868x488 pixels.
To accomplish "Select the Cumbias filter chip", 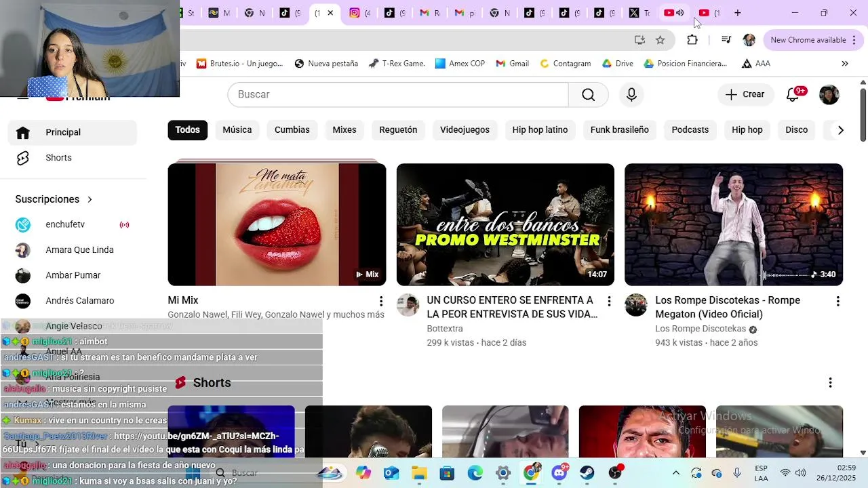I will tap(292, 130).
